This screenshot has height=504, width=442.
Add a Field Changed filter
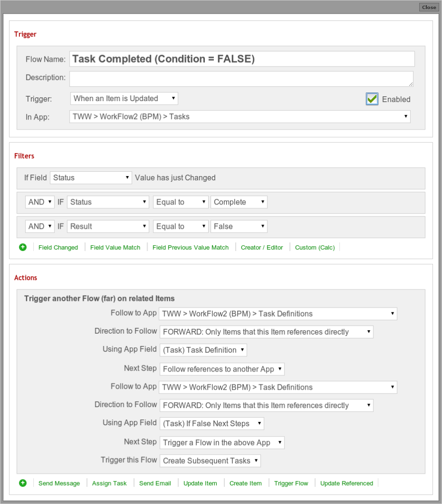pos(58,248)
